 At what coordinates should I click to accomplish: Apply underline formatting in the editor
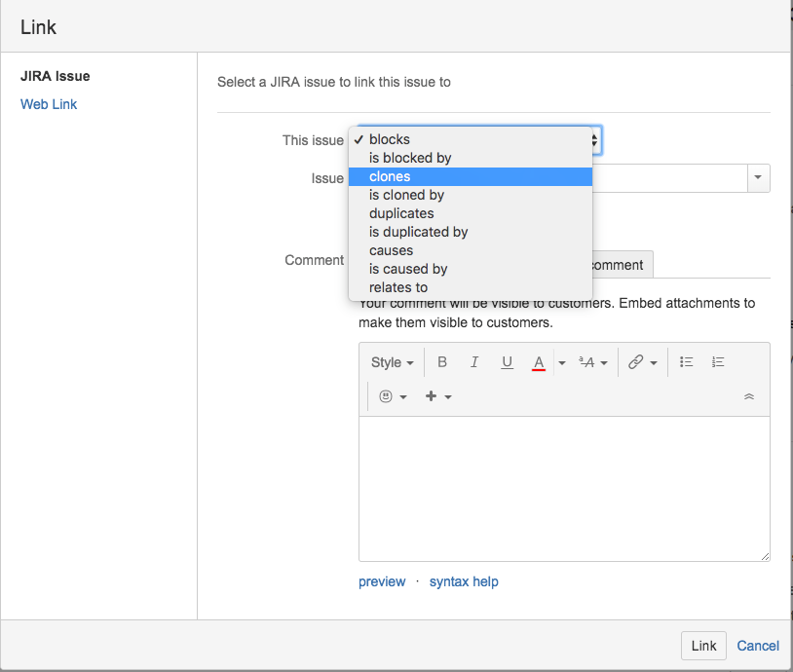click(507, 362)
